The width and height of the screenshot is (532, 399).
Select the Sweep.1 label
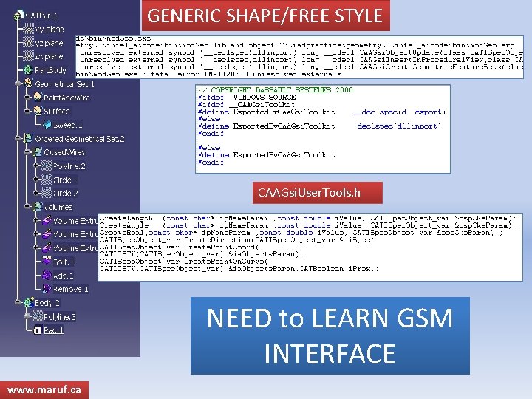68,125
